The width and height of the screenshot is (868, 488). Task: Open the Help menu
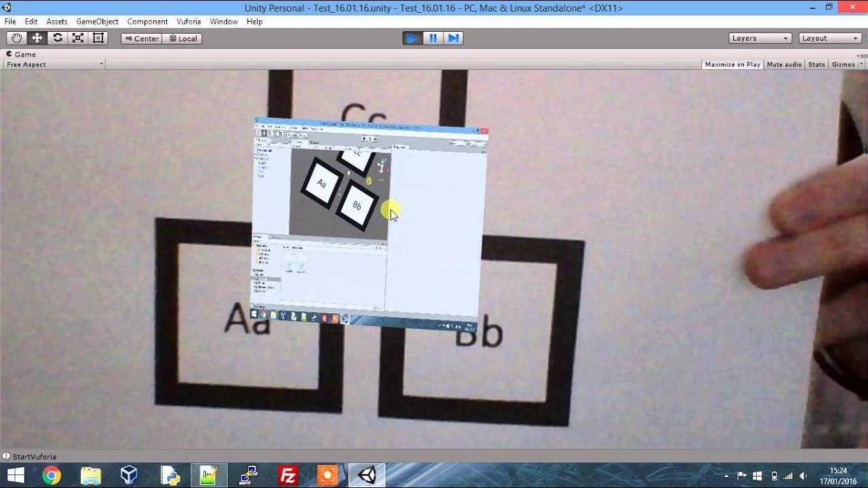(254, 22)
